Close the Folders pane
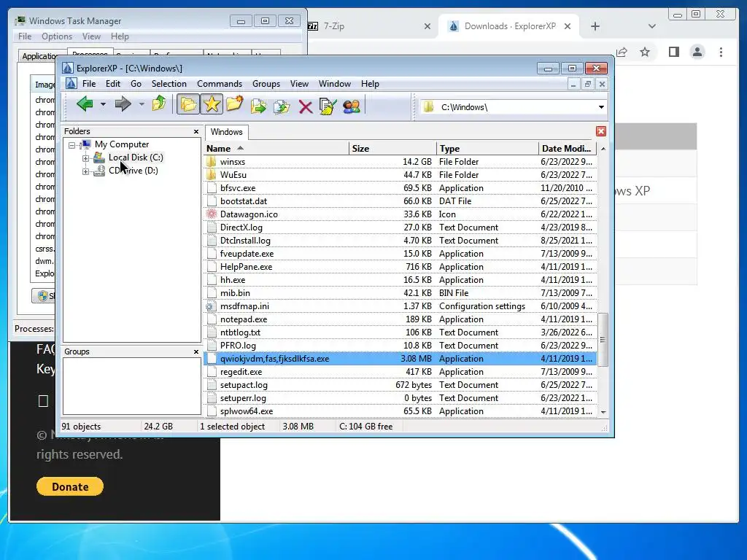 [x=196, y=131]
